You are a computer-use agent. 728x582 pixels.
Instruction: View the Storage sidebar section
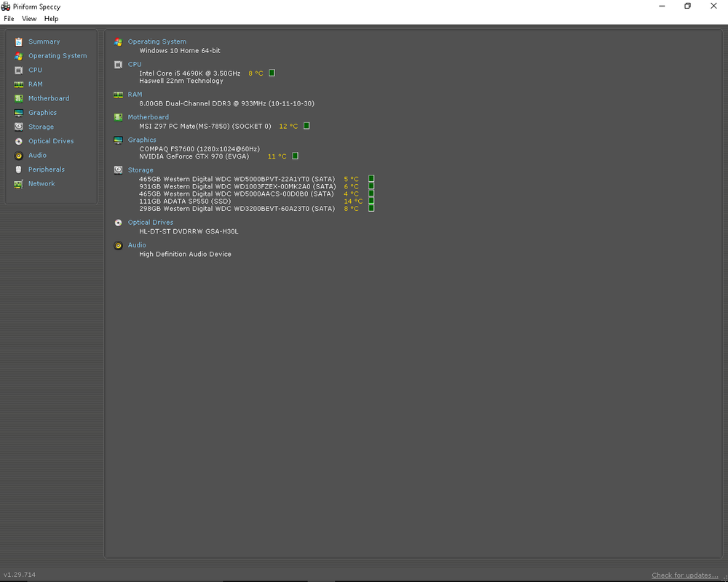pos(41,127)
